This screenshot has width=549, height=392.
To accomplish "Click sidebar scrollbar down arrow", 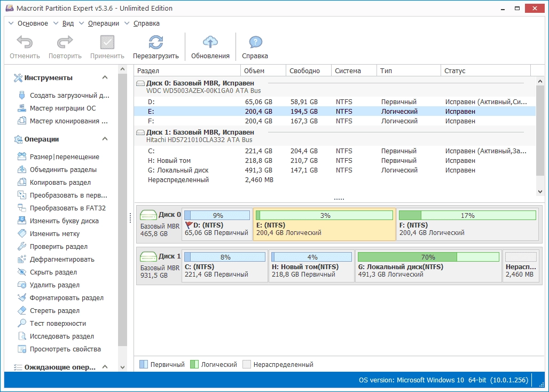I will click(x=122, y=367).
